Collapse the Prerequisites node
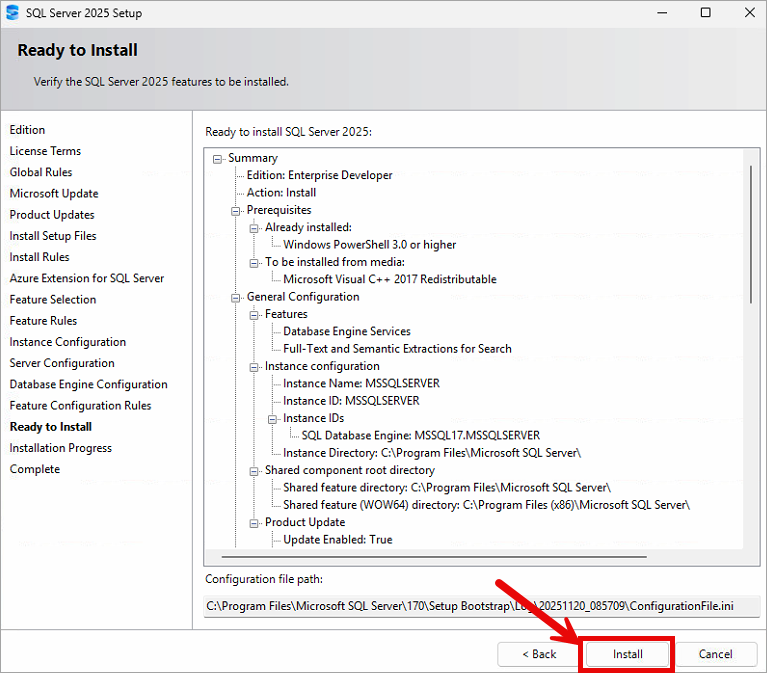Viewport: 767px width, 673px height. click(237, 210)
